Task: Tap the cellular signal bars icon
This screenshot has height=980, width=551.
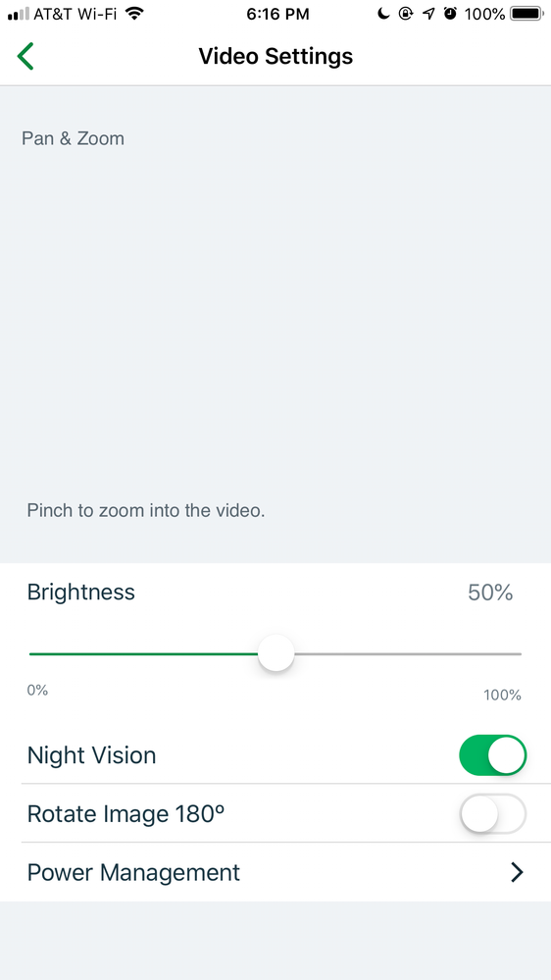Action: coord(18,14)
